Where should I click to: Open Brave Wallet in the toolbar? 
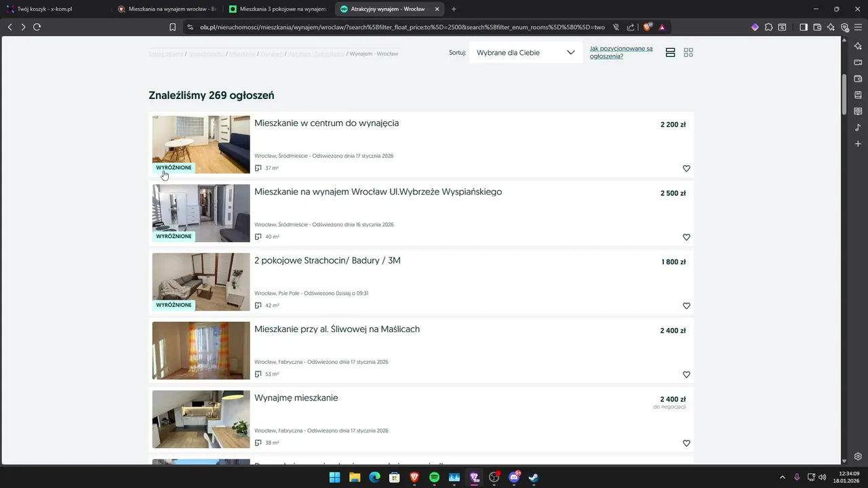[817, 27]
